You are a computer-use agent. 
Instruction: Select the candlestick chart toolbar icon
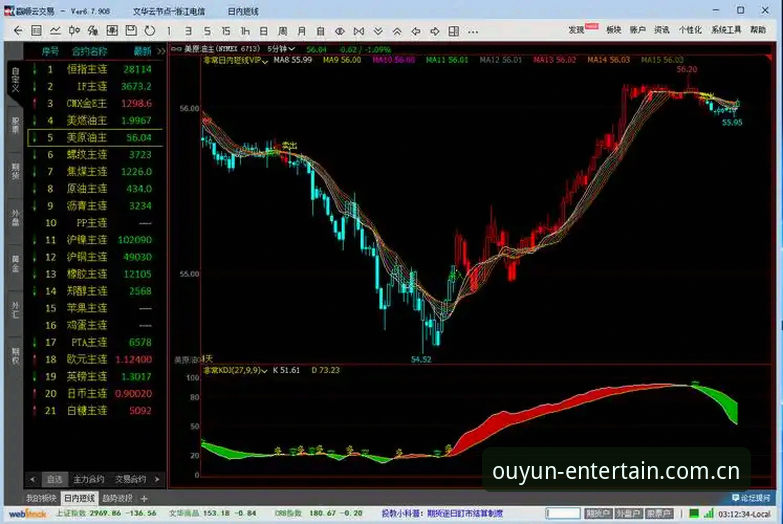[x=74, y=31]
